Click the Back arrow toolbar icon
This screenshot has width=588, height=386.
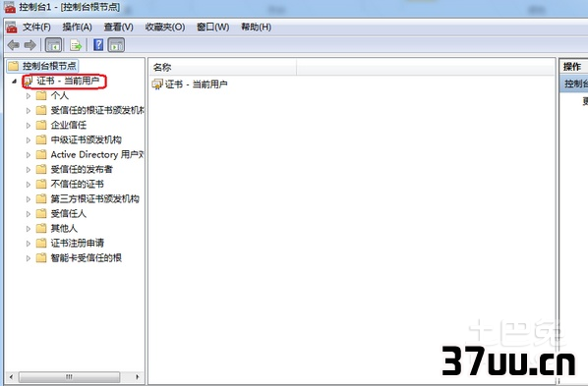pyautogui.click(x=14, y=45)
